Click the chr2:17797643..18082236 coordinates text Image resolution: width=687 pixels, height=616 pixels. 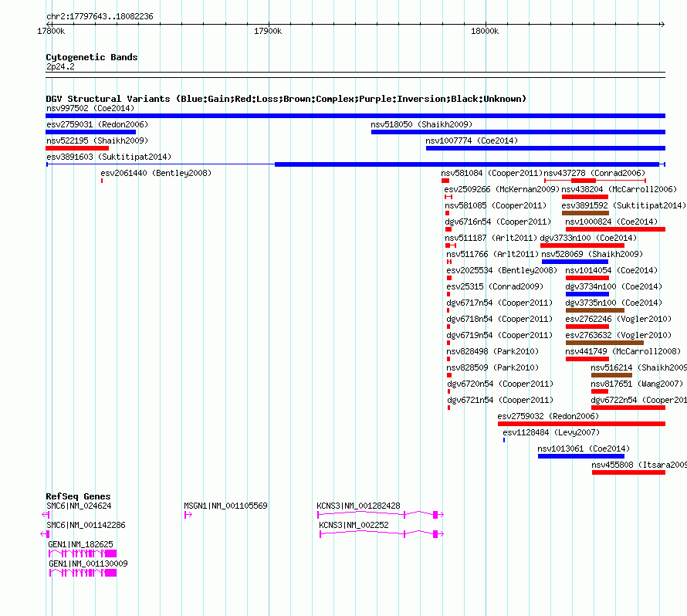[100, 16]
